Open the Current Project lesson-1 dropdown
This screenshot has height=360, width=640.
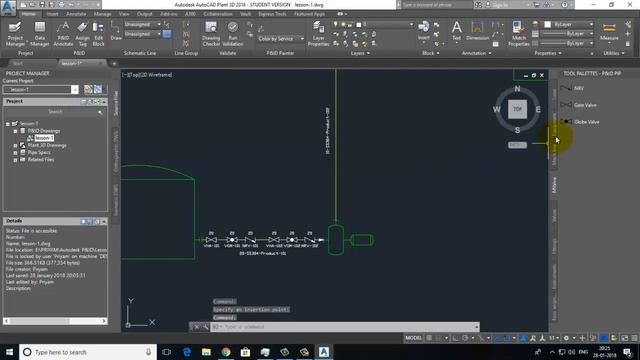[x=75, y=89]
